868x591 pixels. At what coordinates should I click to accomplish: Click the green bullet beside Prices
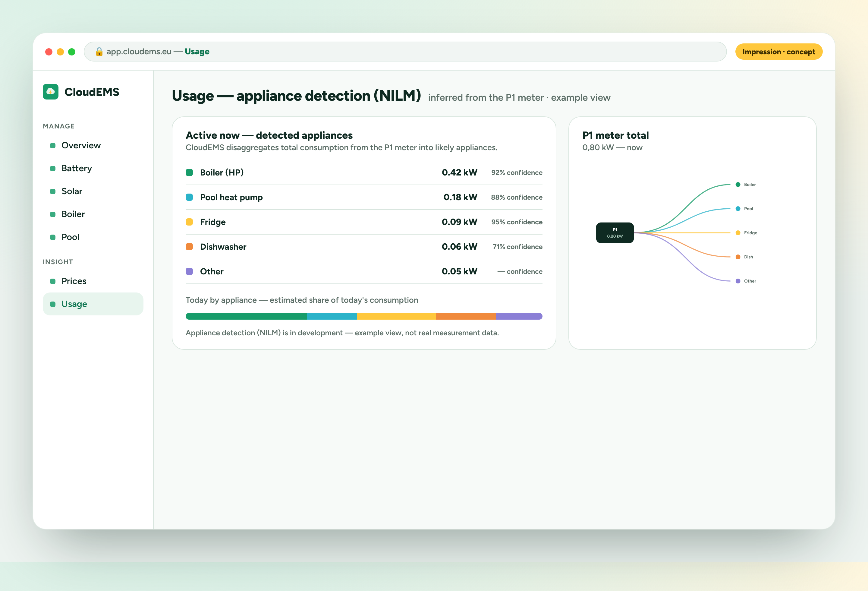tap(53, 281)
